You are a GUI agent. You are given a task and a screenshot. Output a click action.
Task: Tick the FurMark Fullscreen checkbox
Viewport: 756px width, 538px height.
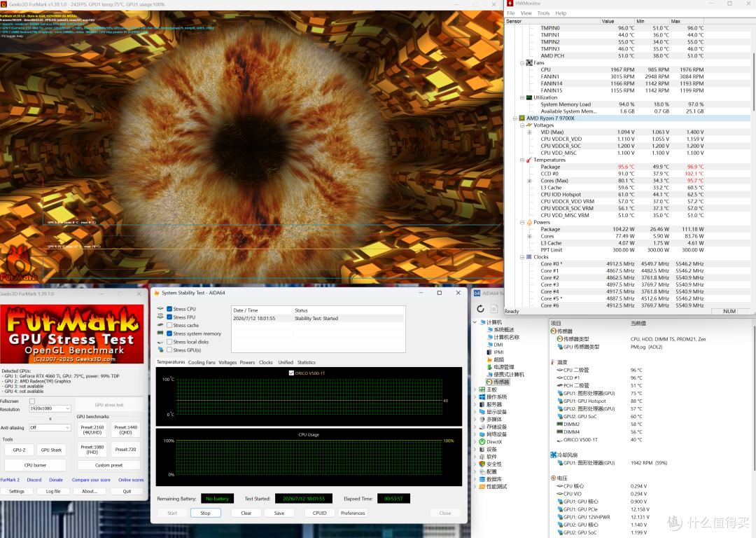point(32,401)
